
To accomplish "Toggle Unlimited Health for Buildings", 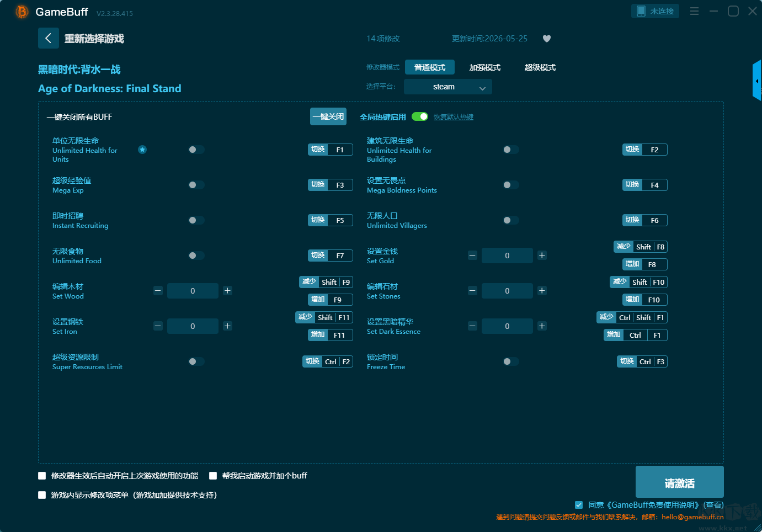I will point(511,150).
